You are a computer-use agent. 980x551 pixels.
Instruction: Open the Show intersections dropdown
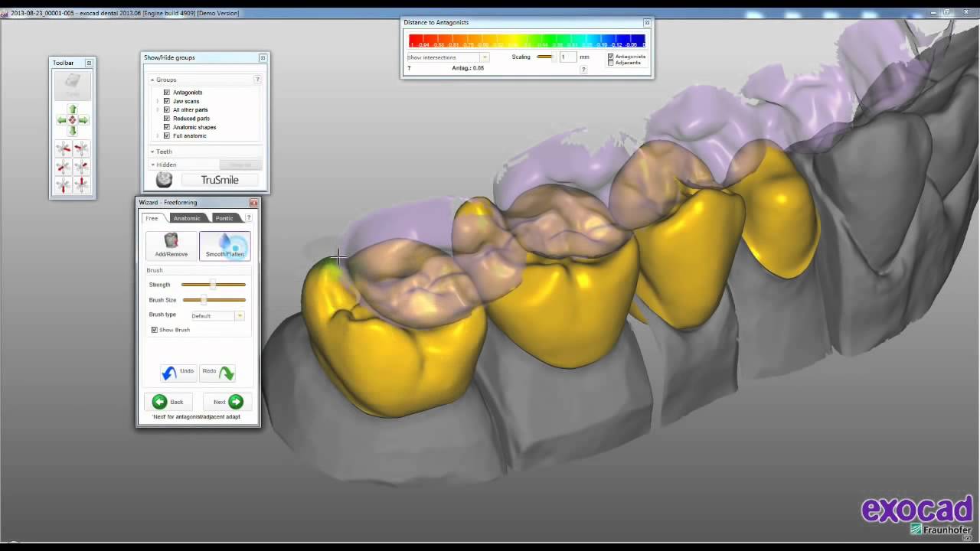pyautogui.click(x=447, y=57)
